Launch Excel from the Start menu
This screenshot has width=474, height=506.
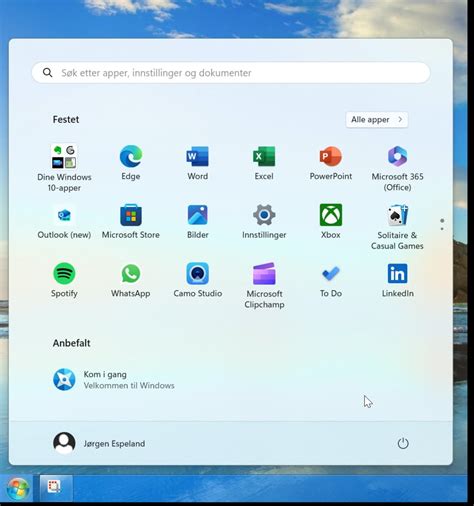point(264,163)
